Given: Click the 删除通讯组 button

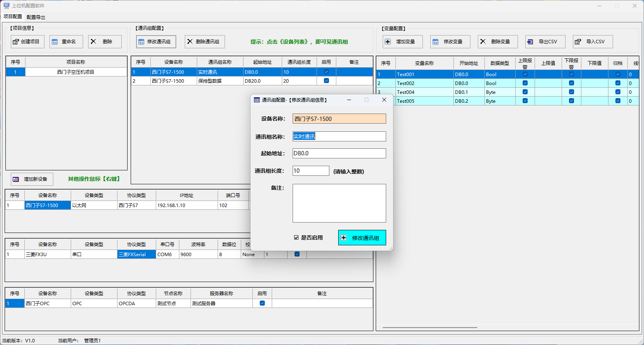Looking at the screenshot, I should 204,42.
